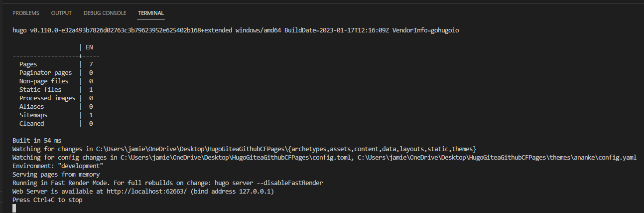This screenshot has height=213, width=644.
Task: Click the EN column header in the table
Action: 90,47
